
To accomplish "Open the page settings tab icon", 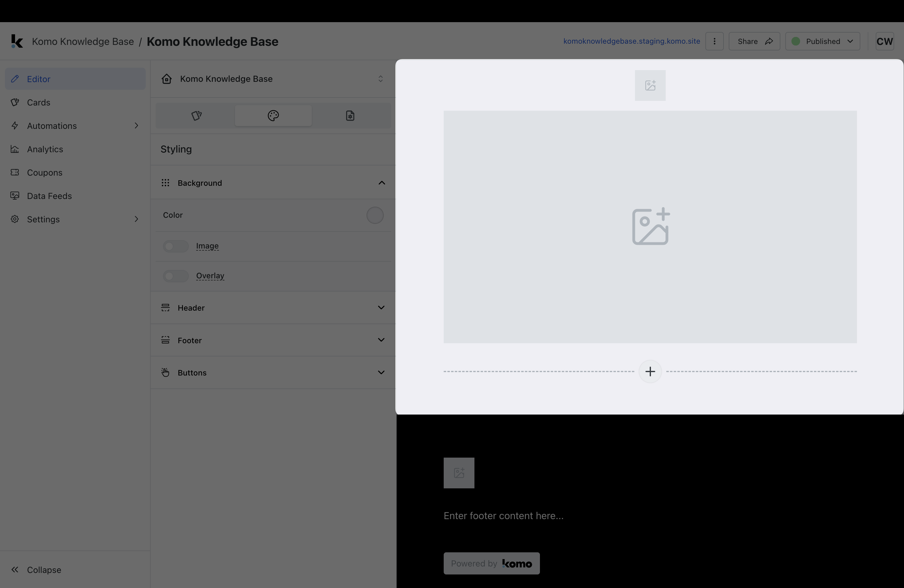I will click(350, 115).
